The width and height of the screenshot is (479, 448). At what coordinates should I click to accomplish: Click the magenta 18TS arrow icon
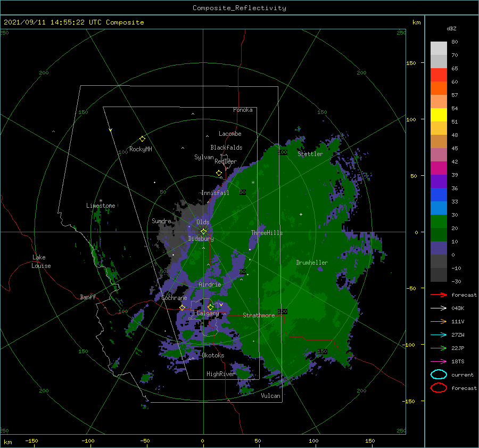pos(439,362)
